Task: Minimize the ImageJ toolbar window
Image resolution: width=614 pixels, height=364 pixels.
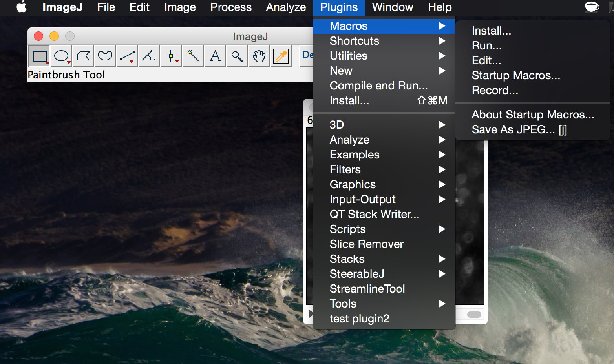Action: pyautogui.click(x=54, y=36)
